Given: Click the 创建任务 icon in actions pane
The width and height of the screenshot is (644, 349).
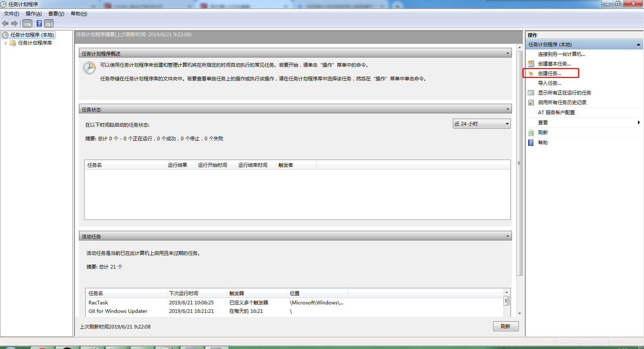Looking at the screenshot, I should [x=531, y=74].
